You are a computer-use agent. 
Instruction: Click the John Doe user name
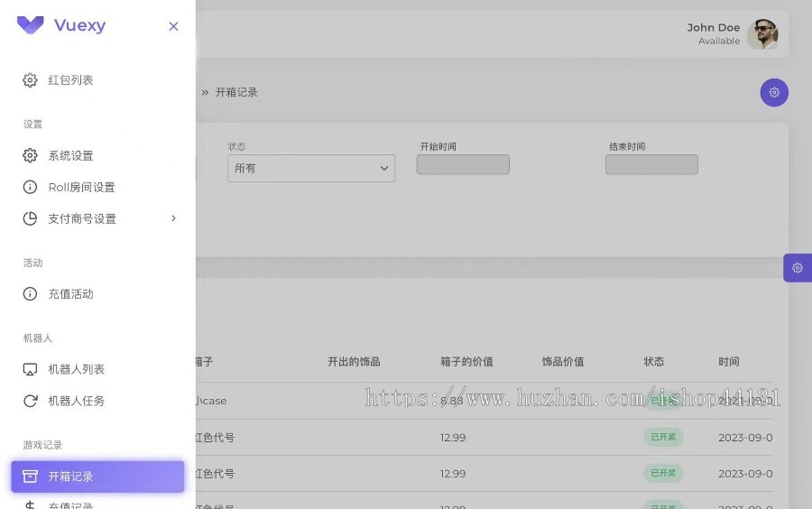click(x=713, y=27)
